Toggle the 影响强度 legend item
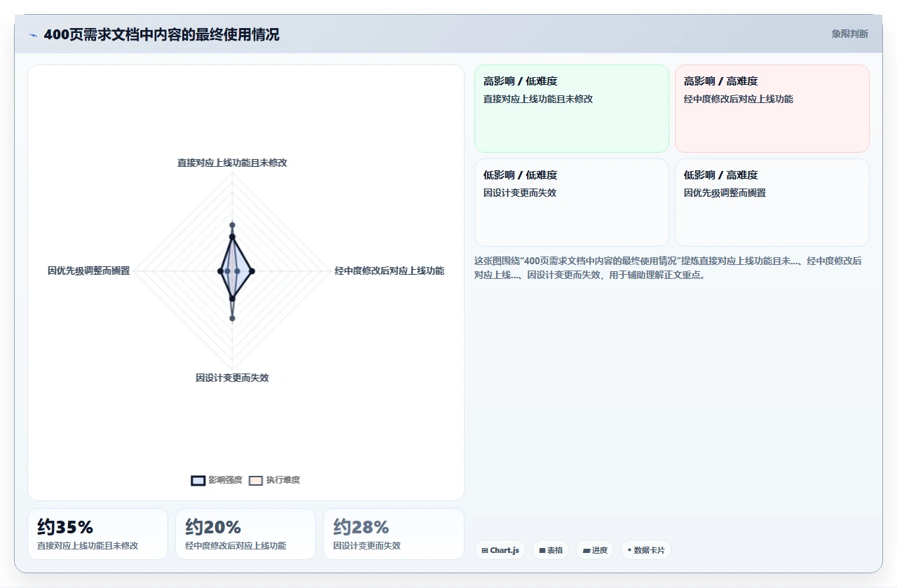Screen dimensions: 897x588 tap(217, 480)
